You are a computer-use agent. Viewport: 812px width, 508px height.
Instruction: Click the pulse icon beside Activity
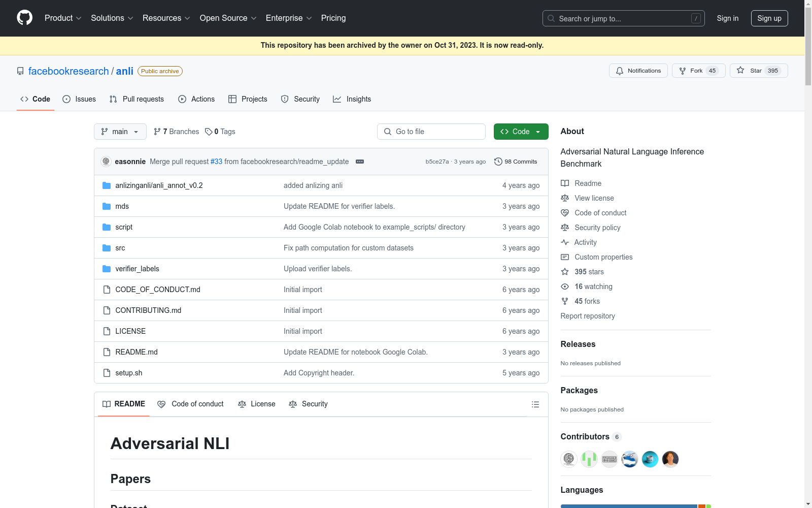(x=565, y=242)
